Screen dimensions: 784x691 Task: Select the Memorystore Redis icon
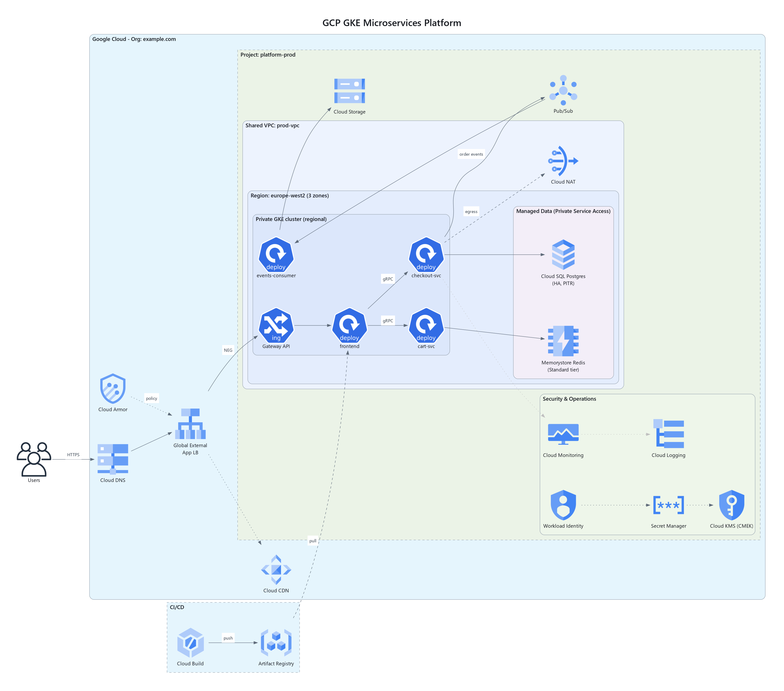coord(563,341)
